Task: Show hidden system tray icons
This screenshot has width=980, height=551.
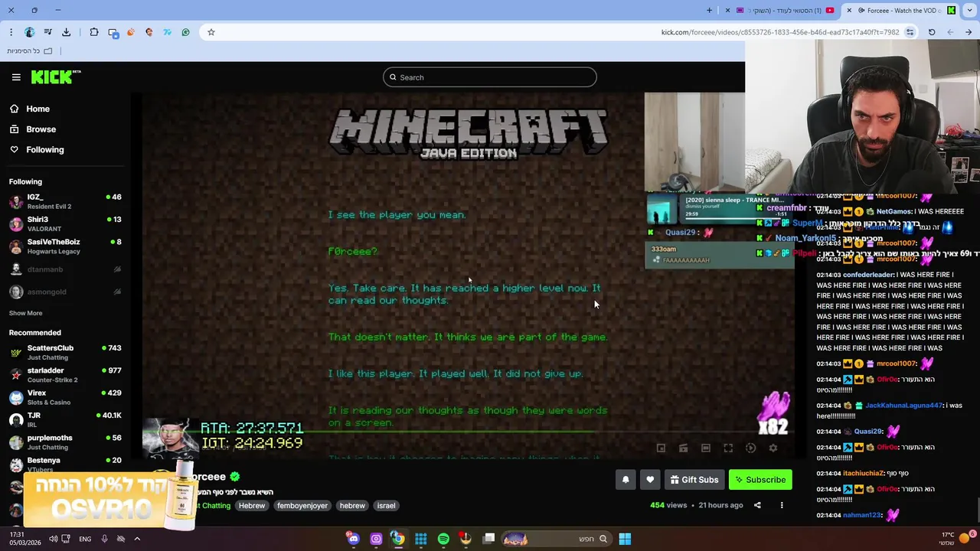Action: 137,539
